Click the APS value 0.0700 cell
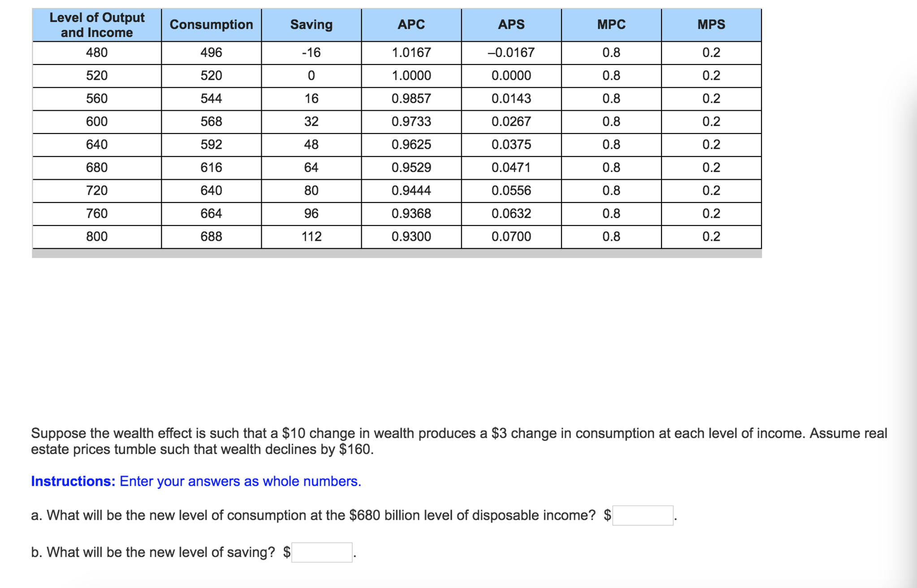This screenshot has height=588, width=917. click(x=511, y=237)
